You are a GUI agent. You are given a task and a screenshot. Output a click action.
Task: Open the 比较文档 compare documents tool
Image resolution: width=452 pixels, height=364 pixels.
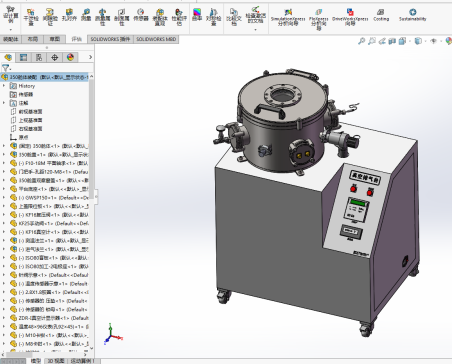234,17
